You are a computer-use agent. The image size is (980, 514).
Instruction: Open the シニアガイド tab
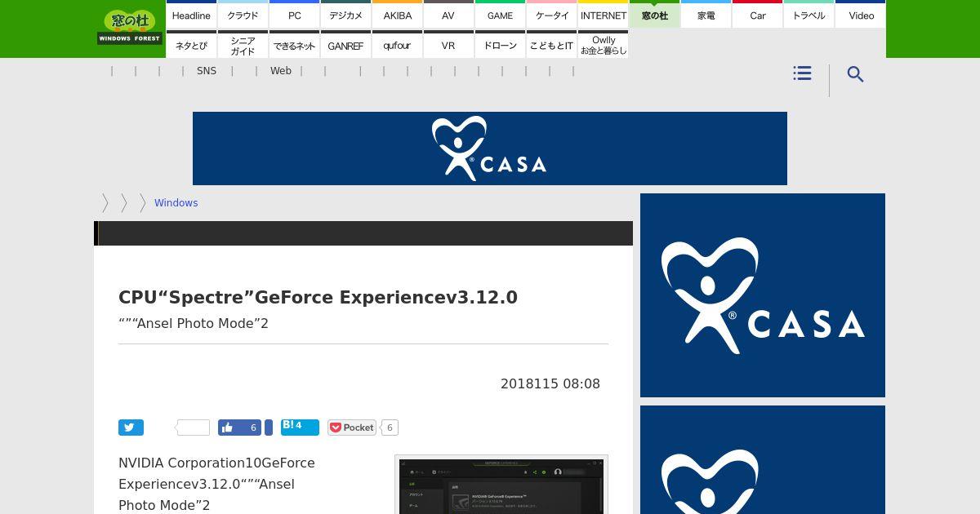coord(243,45)
